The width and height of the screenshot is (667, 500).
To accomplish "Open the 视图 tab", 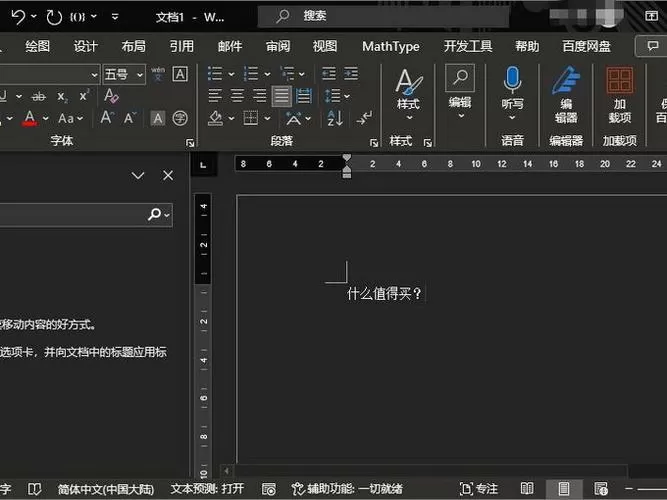I will tap(325, 46).
